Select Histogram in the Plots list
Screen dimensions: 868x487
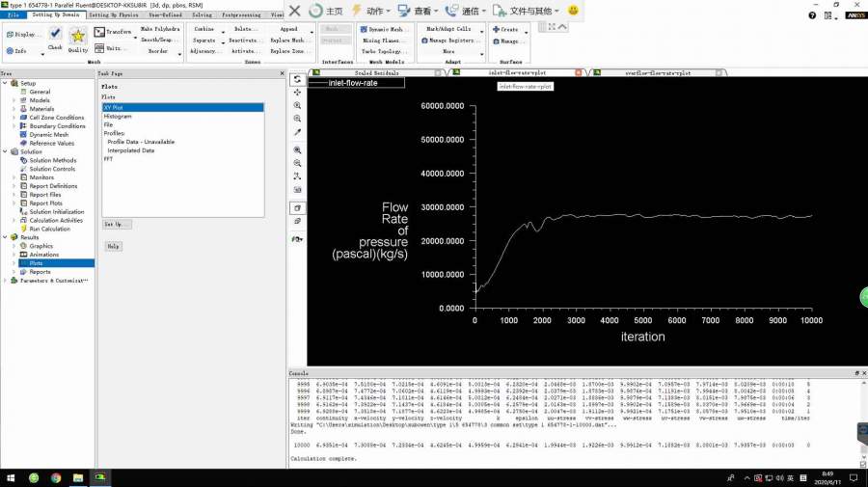(x=118, y=116)
